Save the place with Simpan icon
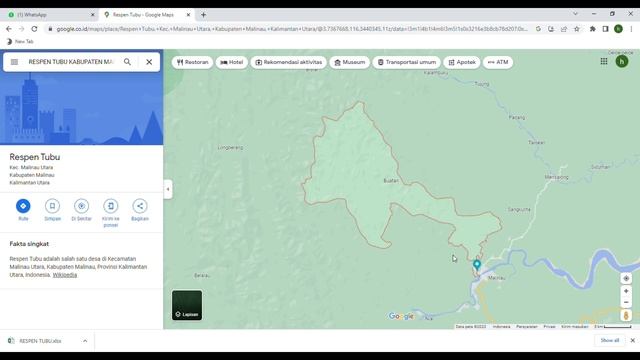This screenshot has width=640, height=360. 52,206
